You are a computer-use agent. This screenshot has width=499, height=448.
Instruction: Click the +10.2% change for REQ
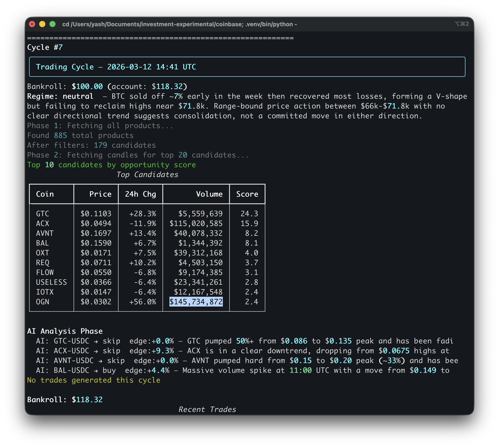[x=143, y=263]
